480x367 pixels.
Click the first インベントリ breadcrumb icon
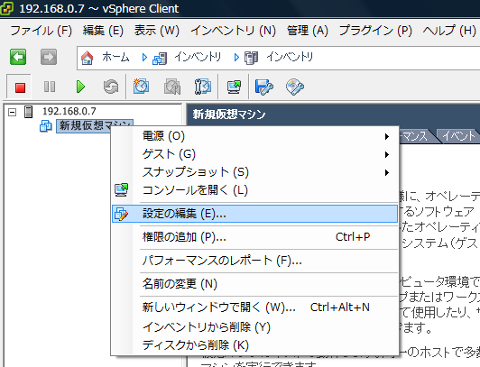click(x=160, y=58)
